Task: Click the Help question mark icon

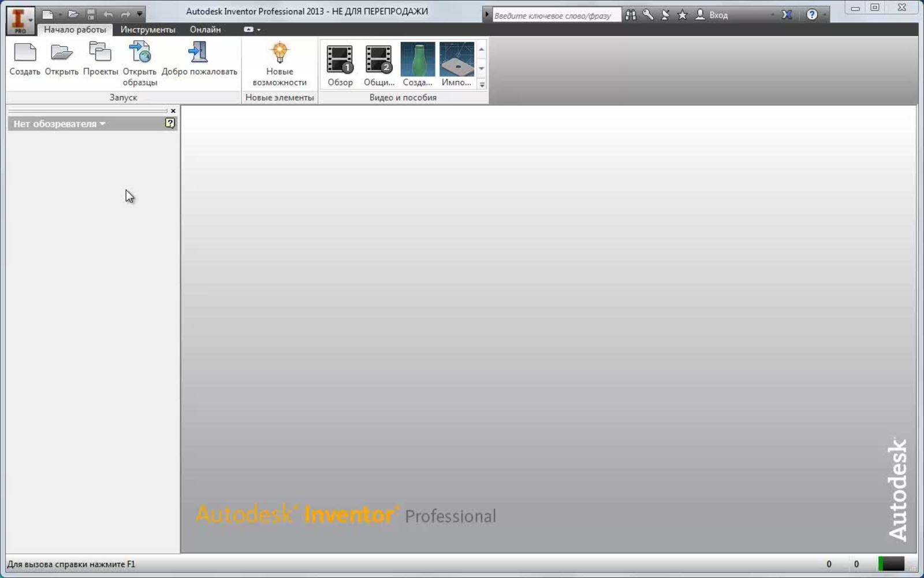Action: pos(812,15)
